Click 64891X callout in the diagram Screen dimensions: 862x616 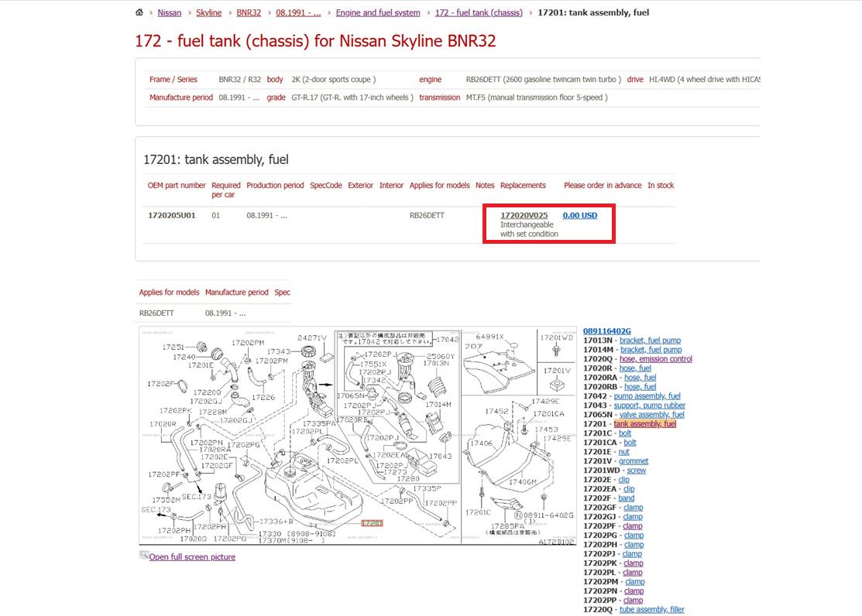[x=489, y=337]
